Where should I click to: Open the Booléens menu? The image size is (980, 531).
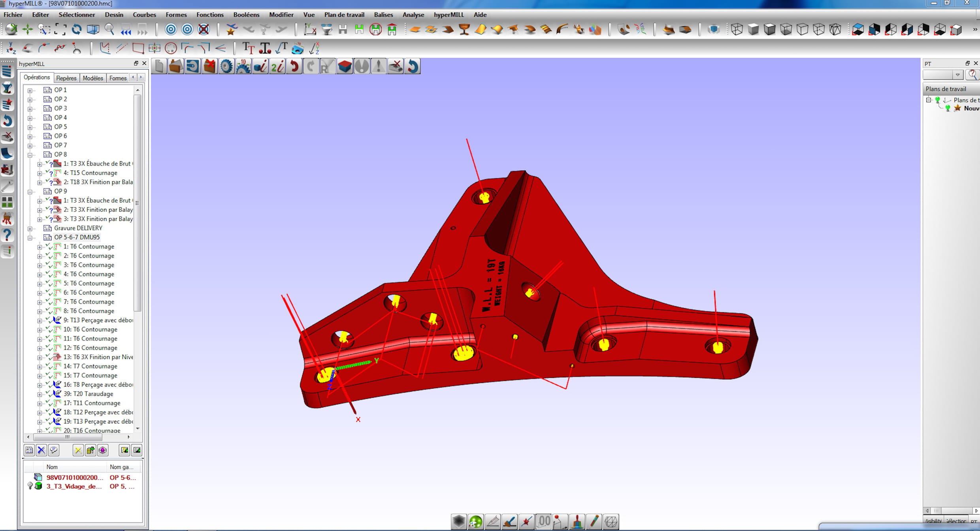(x=246, y=15)
